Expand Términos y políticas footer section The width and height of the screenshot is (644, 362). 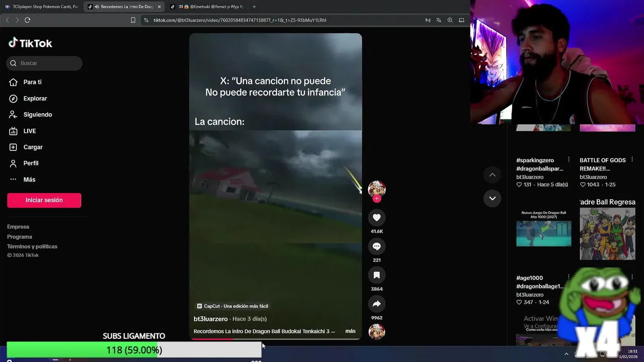32,246
